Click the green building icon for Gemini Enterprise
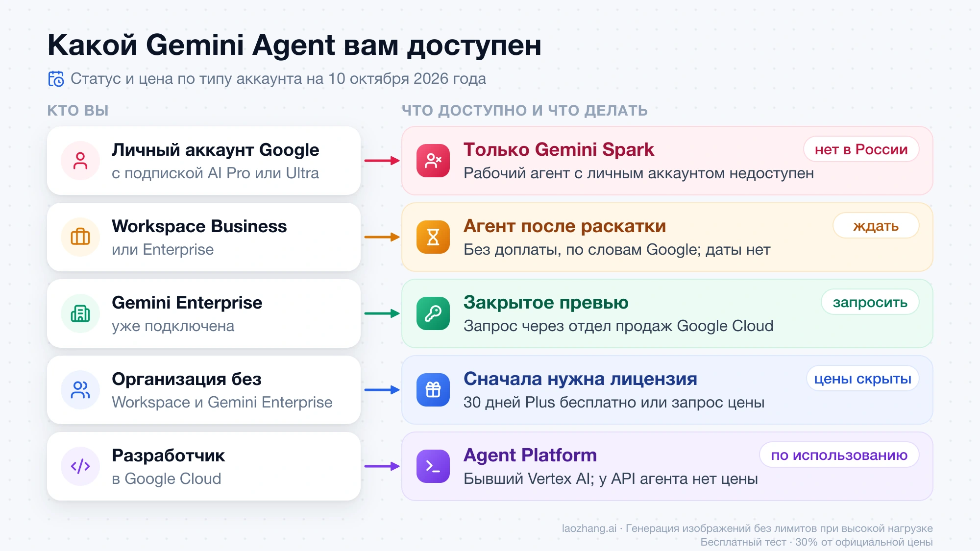The width and height of the screenshot is (980, 551). click(x=80, y=313)
